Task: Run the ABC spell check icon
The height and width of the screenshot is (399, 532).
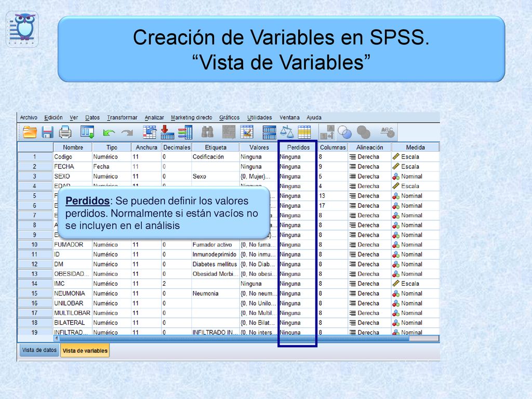Action: coord(388,132)
